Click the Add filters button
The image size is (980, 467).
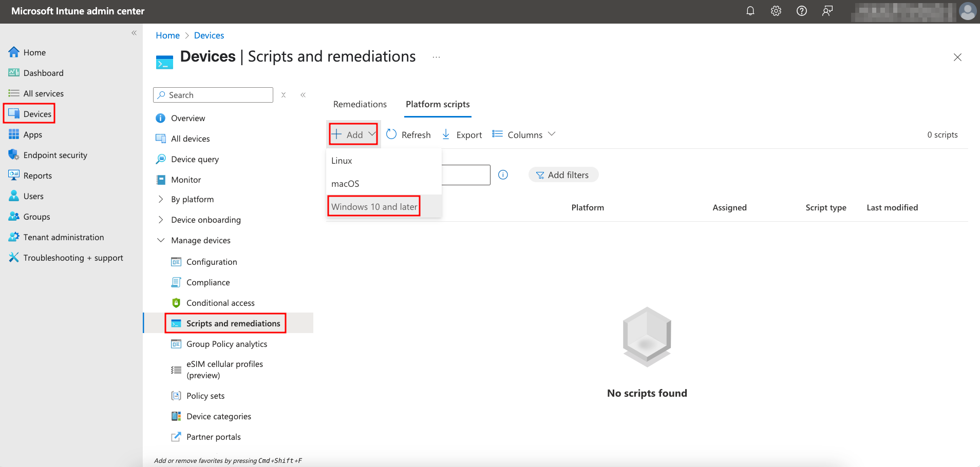click(563, 175)
